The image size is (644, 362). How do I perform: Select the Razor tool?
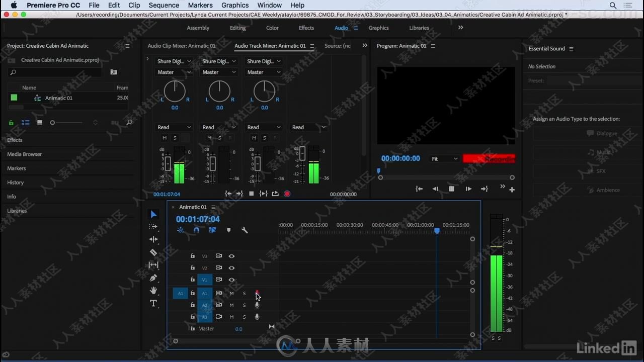coord(153,252)
